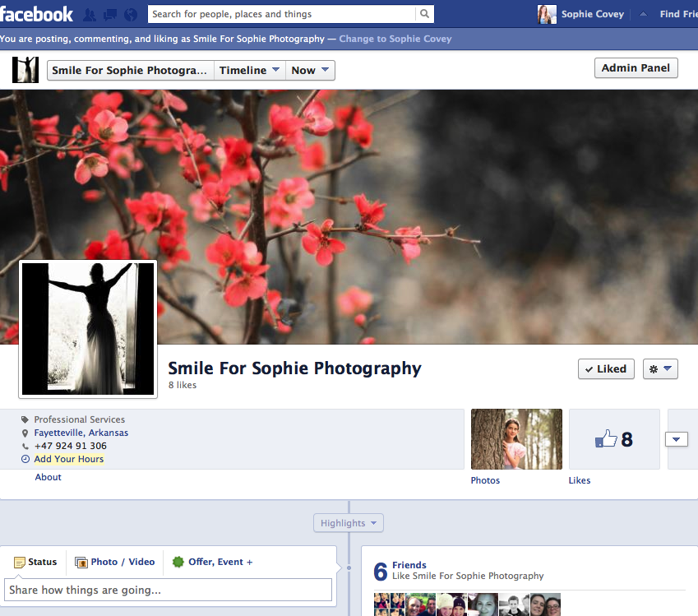This screenshot has height=616, width=698.
Task: Click Sophie Covey's profile picture in top bar
Action: pos(547,14)
